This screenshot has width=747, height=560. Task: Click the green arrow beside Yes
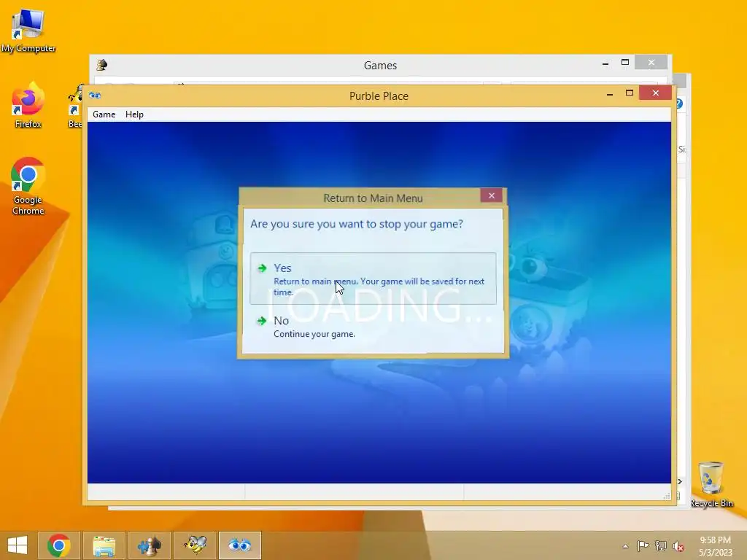(x=262, y=268)
